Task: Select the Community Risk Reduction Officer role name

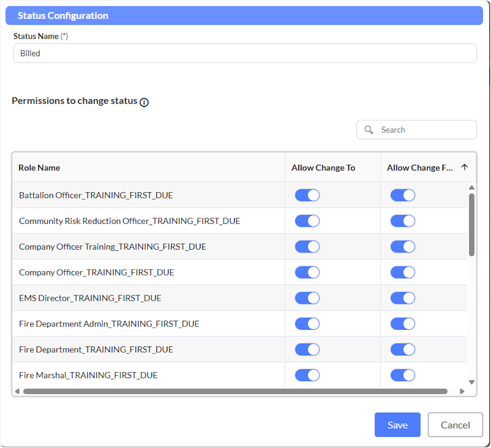Action: 129,221
